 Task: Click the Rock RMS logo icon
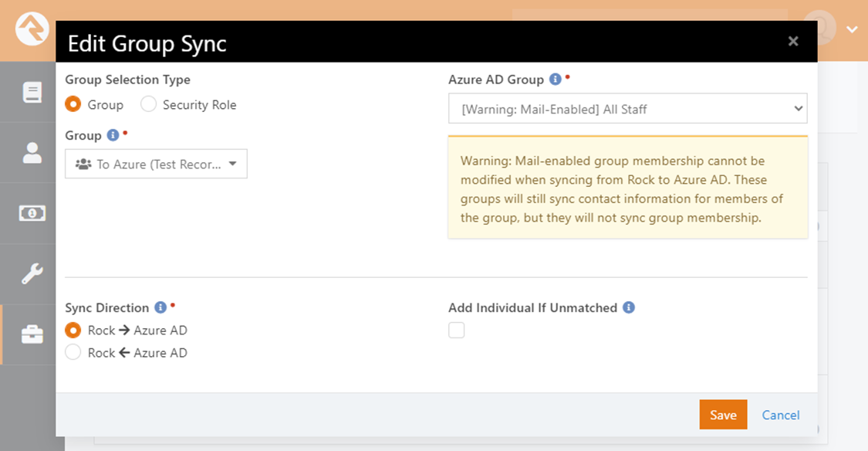point(32,29)
